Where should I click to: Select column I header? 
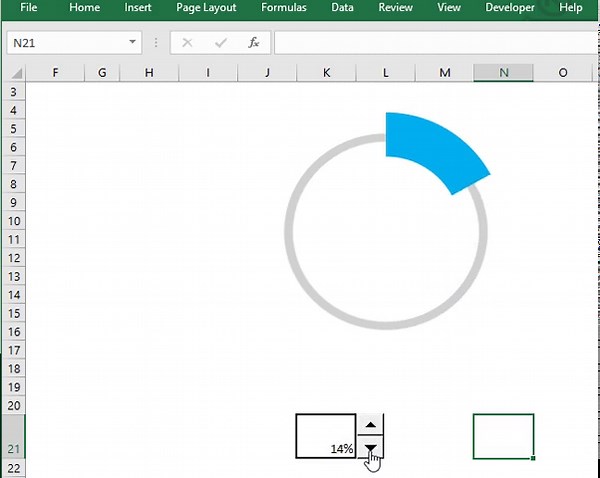point(208,73)
